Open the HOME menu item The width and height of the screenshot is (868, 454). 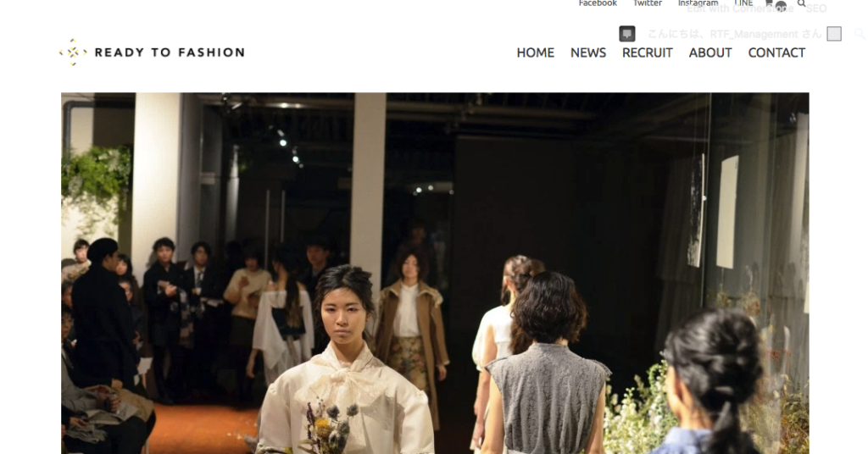pos(536,53)
